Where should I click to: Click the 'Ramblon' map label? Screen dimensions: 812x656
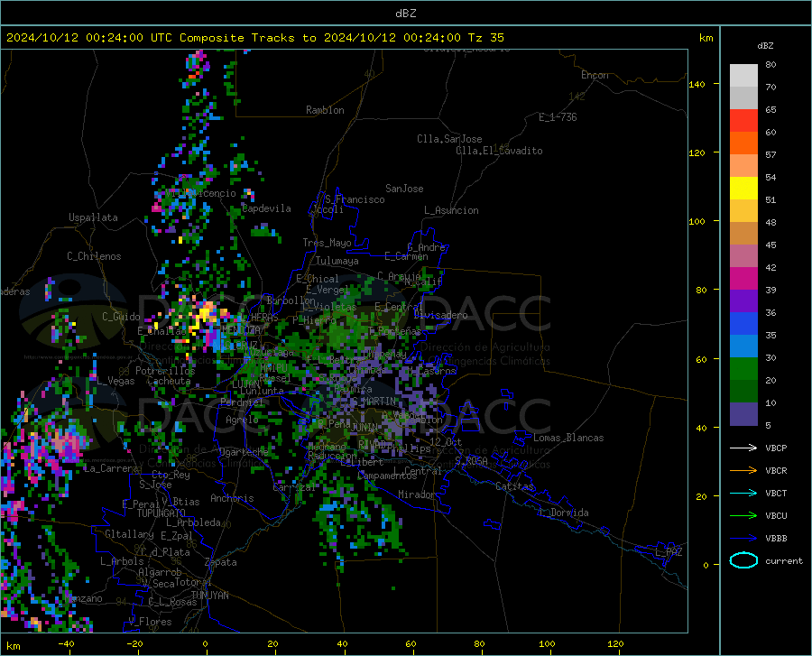pos(325,110)
